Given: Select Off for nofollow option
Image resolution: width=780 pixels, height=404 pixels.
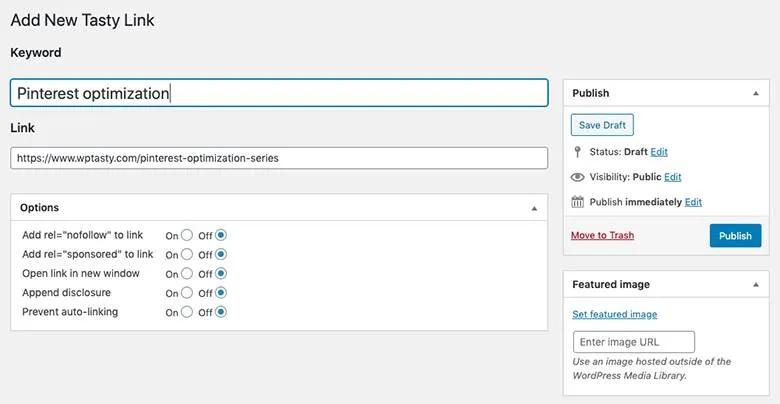Looking at the screenshot, I should click(221, 235).
